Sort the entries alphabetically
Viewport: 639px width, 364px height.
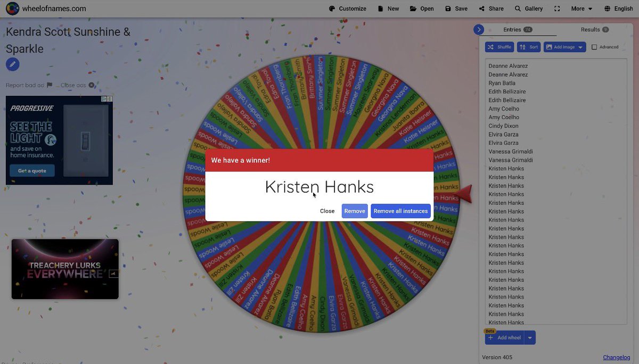(529, 47)
